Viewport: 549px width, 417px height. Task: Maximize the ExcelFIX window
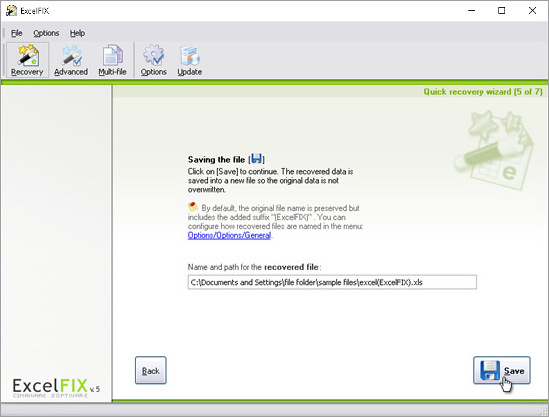coord(501,11)
